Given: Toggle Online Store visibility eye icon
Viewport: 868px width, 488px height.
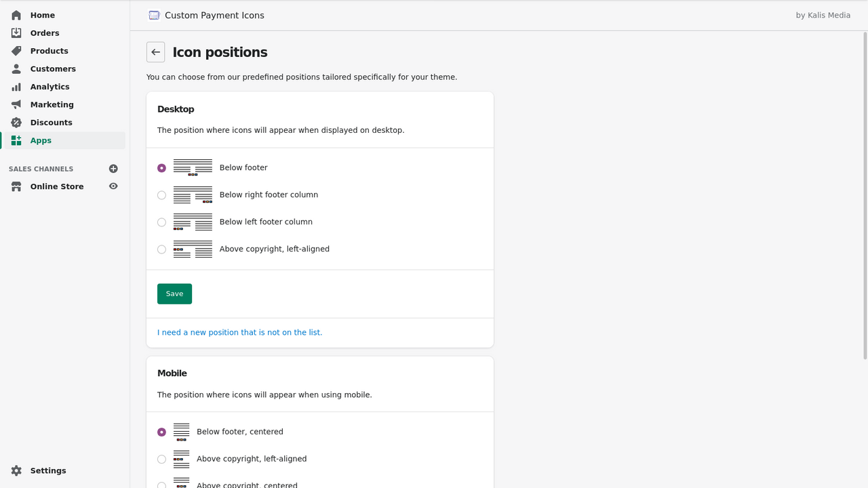Looking at the screenshot, I should pos(113,186).
